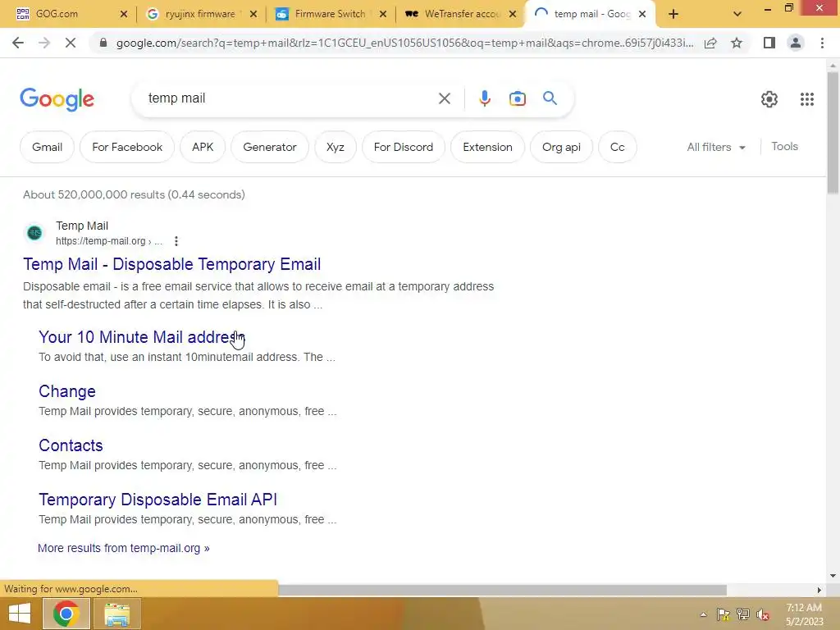This screenshot has height=630, width=840.
Task: Go to Google homepage via the logo
Action: coord(57,99)
